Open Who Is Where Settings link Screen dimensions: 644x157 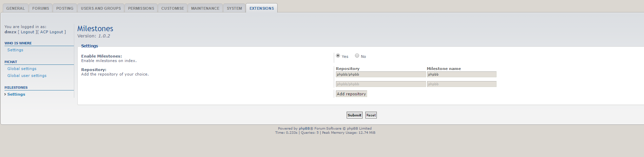[15, 50]
